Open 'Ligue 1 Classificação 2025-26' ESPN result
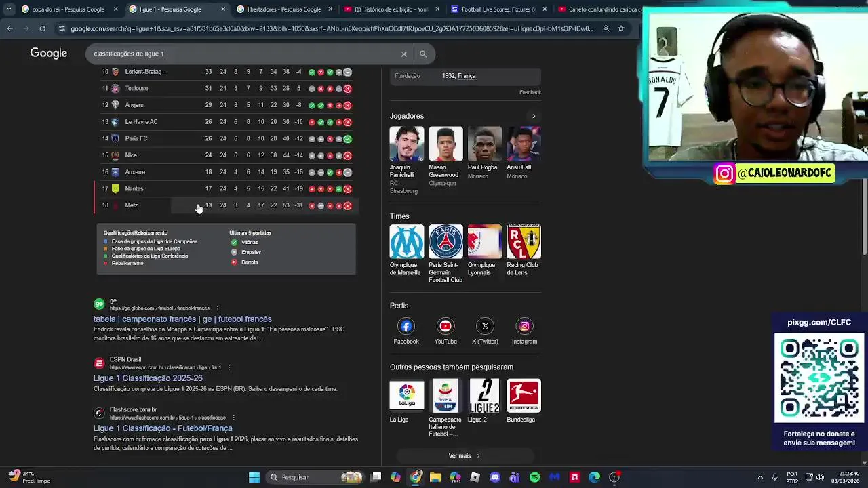The height and width of the screenshot is (488, 868). pyautogui.click(x=148, y=378)
